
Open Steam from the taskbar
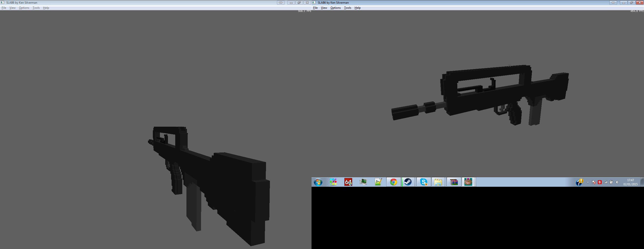pos(408,182)
